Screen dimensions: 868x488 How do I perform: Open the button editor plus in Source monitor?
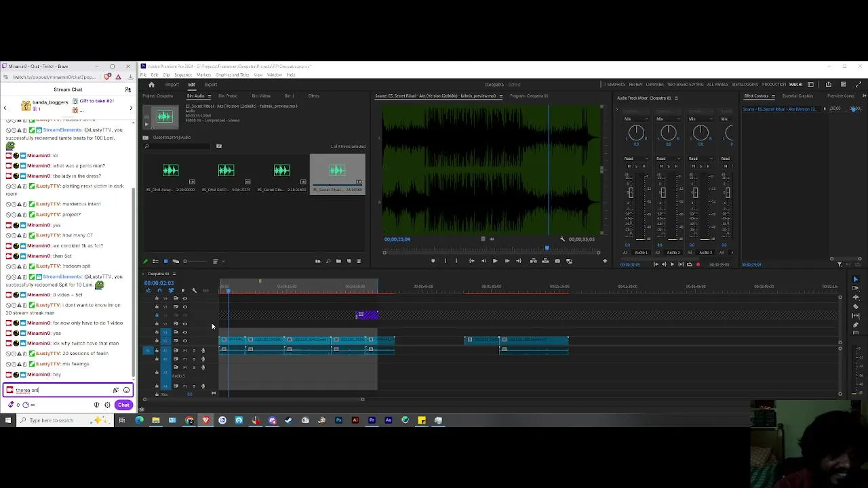tap(605, 261)
